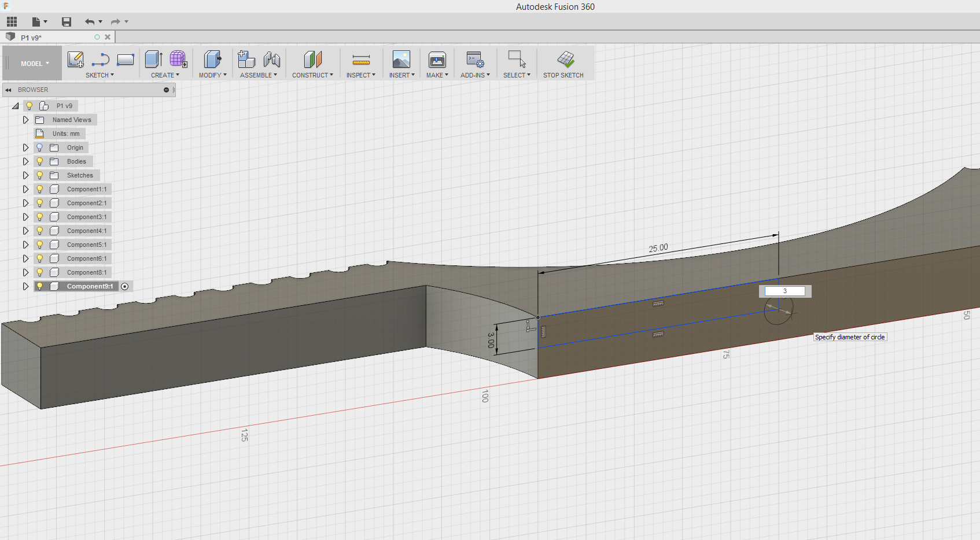This screenshot has height=540, width=980.
Task: Toggle visibility bulb for Component5:1
Action: click(x=40, y=245)
